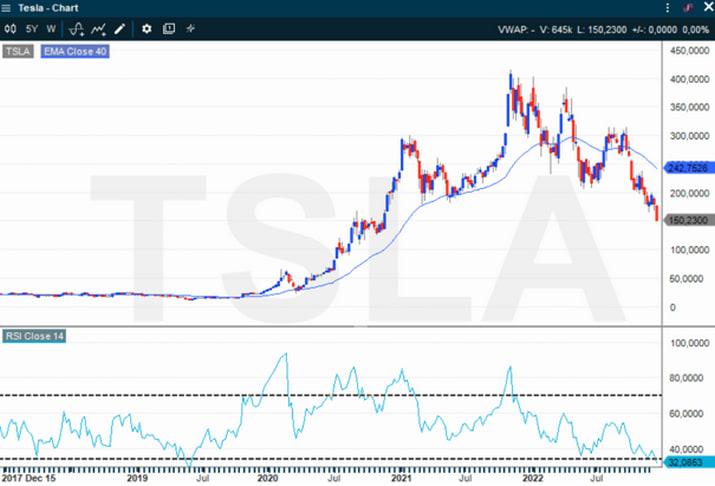The width and height of the screenshot is (715, 486).
Task: Click the Tesla - Chart window title
Action: [48, 8]
